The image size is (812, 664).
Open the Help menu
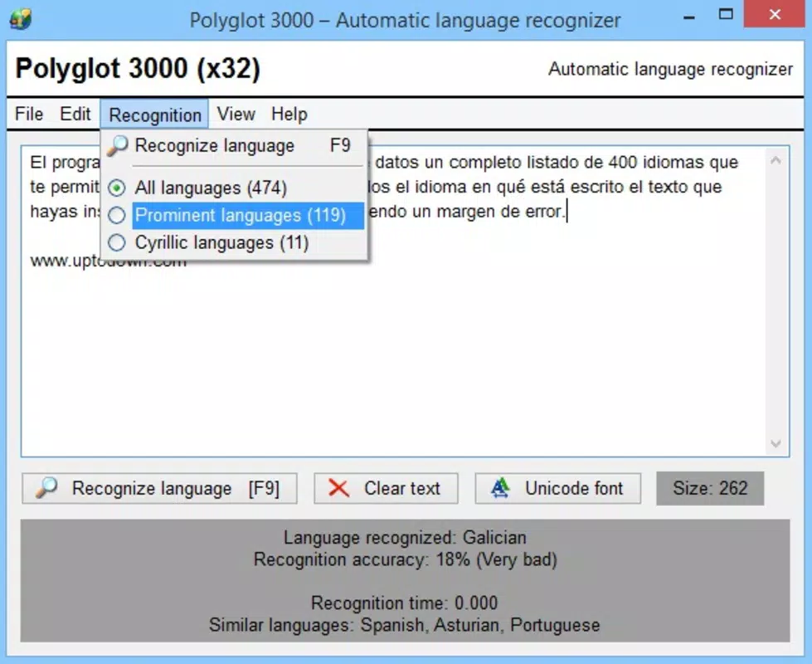tap(289, 114)
